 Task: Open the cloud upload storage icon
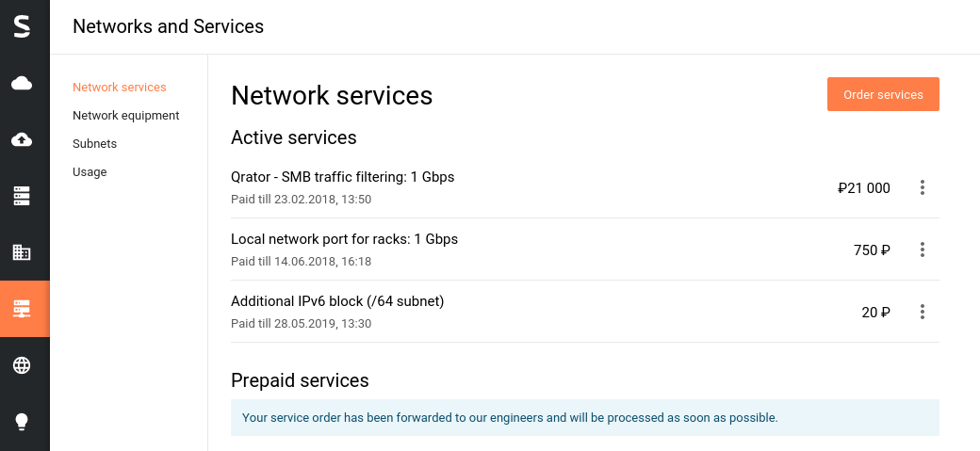coord(22,140)
